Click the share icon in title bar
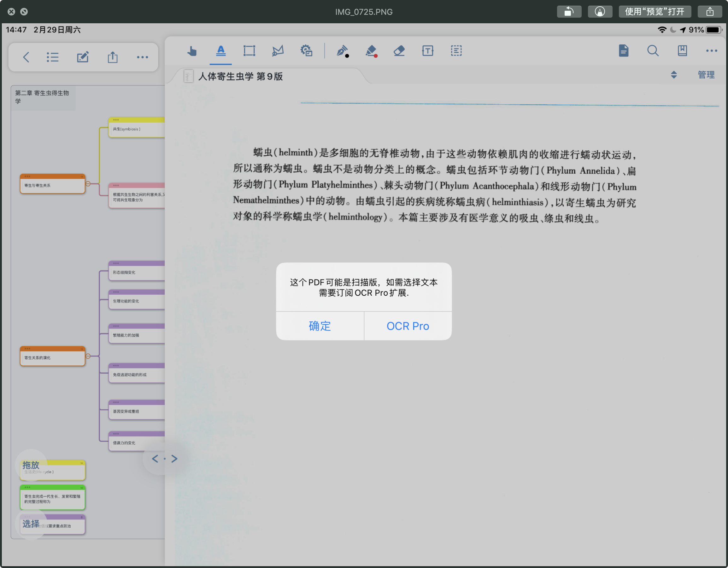Screen dimensions: 728x568 click(710, 12)
